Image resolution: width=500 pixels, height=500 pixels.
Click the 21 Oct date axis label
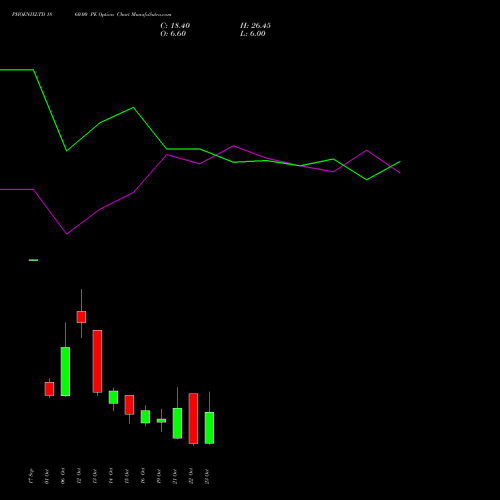click(x=175, y=476)
